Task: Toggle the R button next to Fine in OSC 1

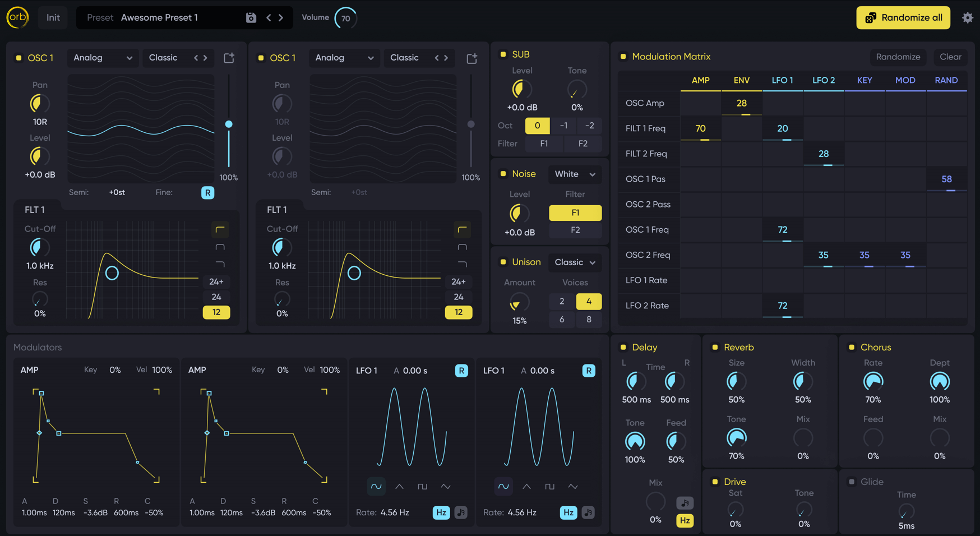Action: [207, 192]
